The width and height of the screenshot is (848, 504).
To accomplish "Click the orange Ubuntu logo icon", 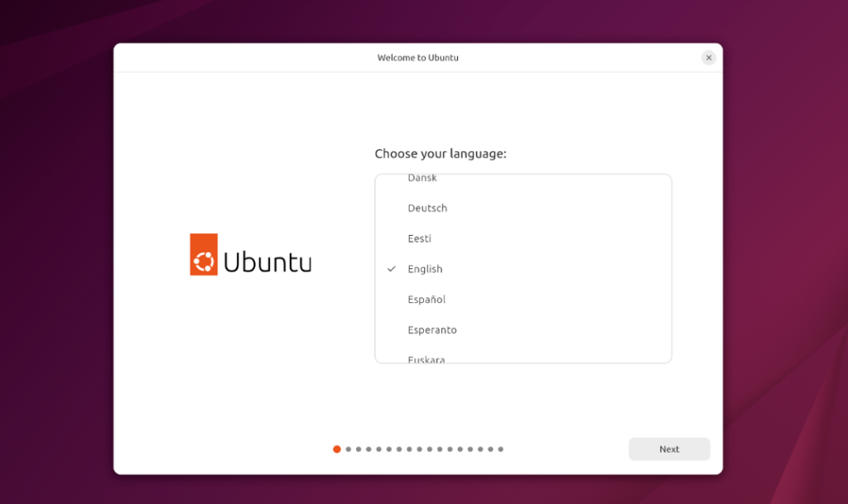I will click(x=204, y=254).
